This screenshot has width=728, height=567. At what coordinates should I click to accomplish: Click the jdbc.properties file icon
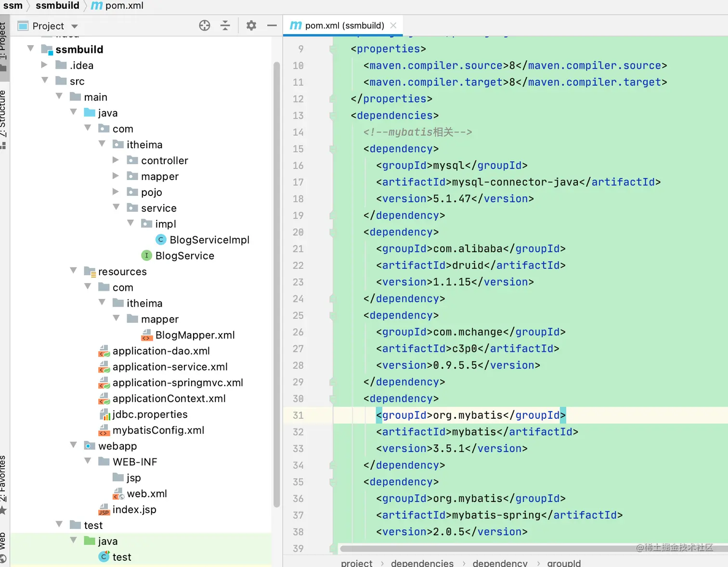(104, 414)
